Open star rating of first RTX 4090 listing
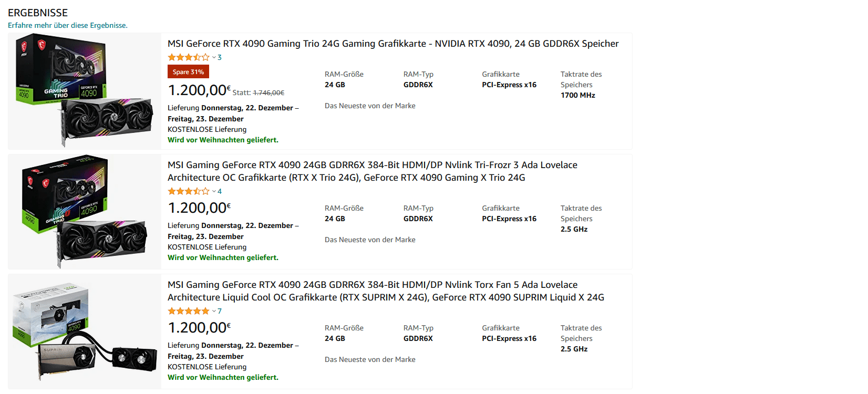Image resolution: width=868 pixels, height=394 pixels. point(189,57)
